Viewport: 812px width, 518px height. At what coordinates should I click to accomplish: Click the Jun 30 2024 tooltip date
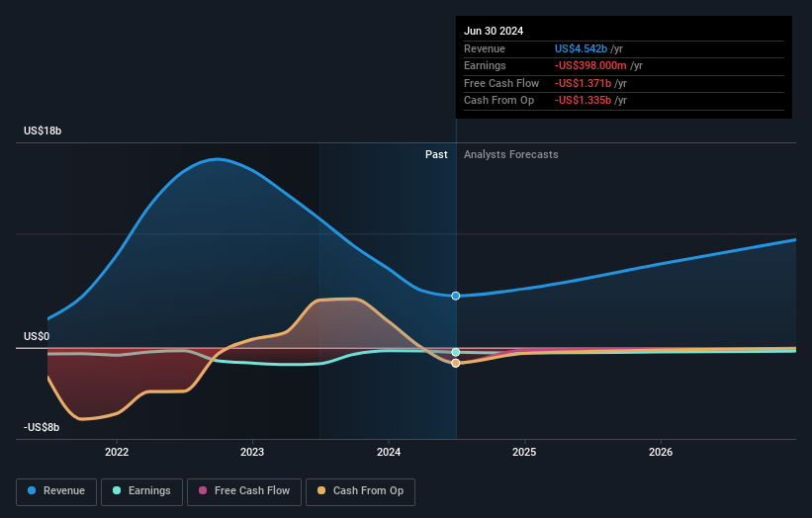tap(494, 31)
